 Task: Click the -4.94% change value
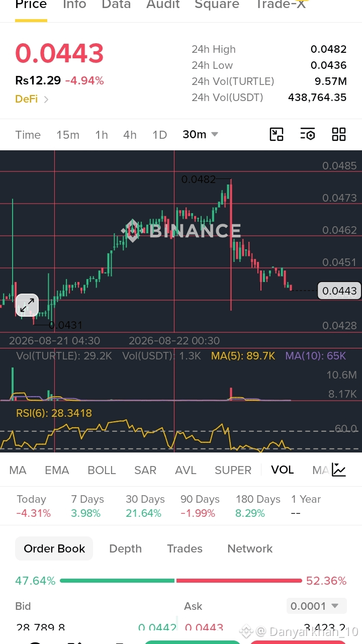[84, 80]
